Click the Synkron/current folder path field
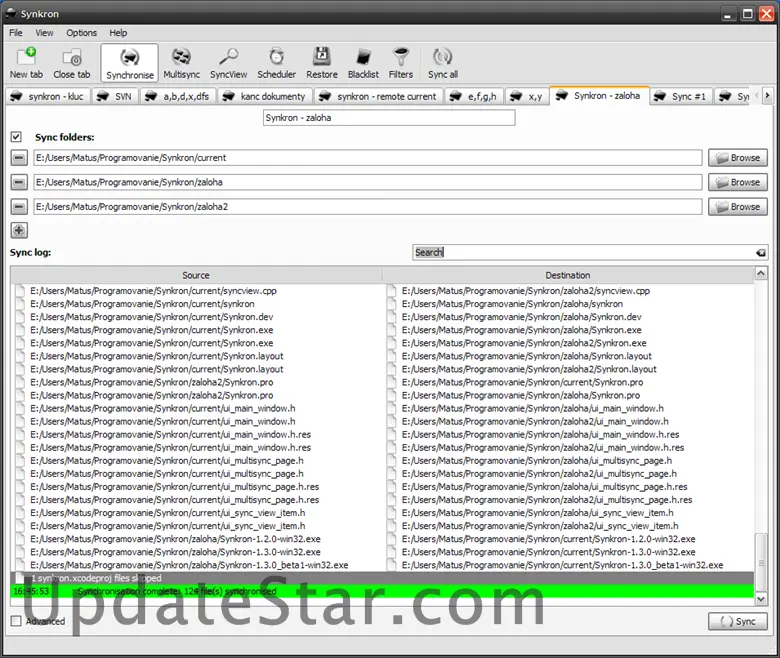Image resolution: width=780 pixels, height=658 pixels. pyautogui.click(x=368, y=158)
